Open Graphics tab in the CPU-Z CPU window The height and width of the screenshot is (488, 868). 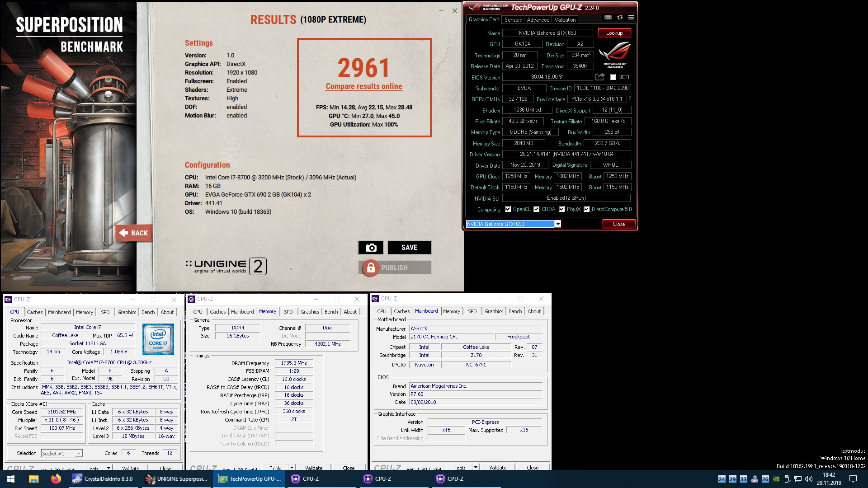click(x=127, y=312)
